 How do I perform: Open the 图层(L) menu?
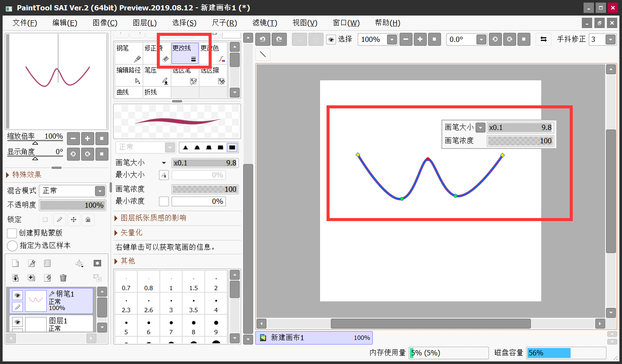pyautogui.click(x=145, y=23)
